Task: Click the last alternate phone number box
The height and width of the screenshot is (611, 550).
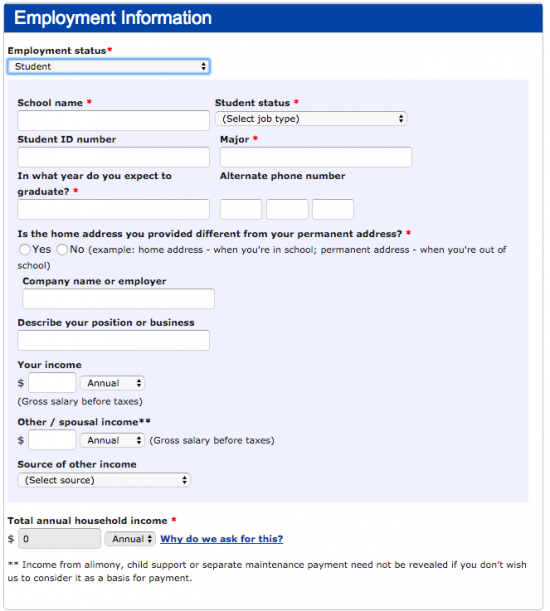Action: (x=333, y=209)
